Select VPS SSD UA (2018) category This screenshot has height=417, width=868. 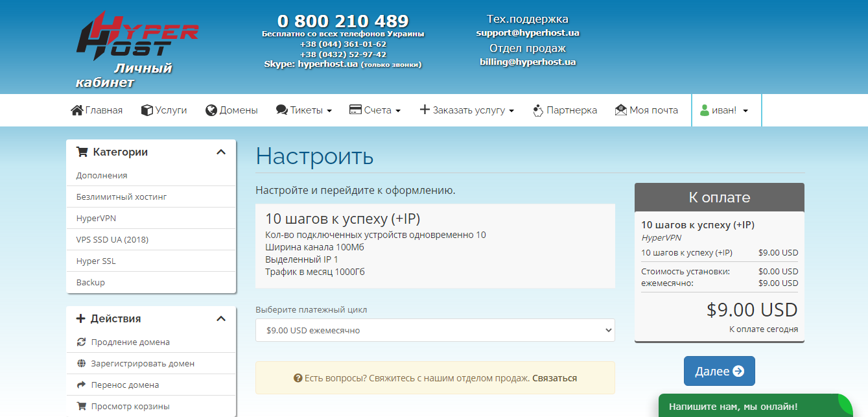(x=151, y=239)
